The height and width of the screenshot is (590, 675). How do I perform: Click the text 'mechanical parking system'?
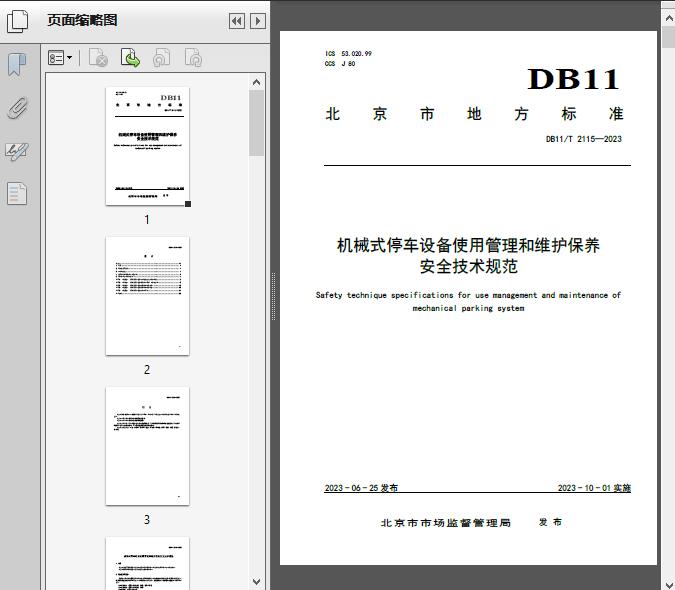click(468, 308)
